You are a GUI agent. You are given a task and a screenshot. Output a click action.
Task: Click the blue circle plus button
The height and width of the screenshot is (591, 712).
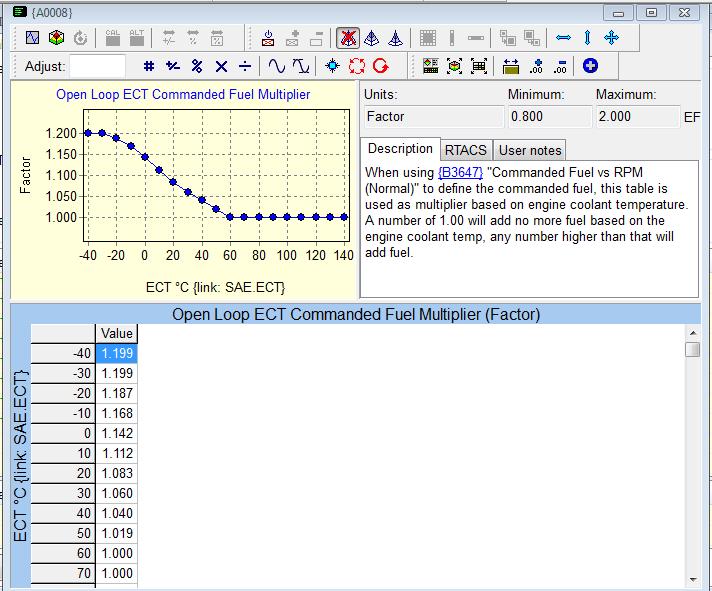click(x=590, y=66)
